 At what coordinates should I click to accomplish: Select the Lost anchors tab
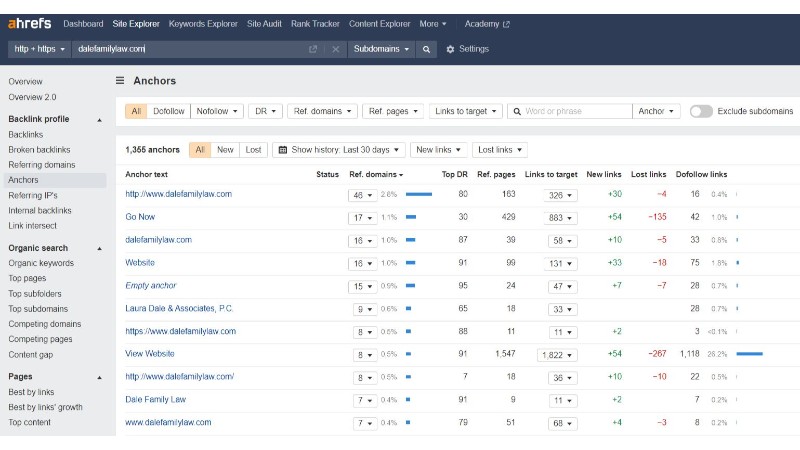coord(253,150)
